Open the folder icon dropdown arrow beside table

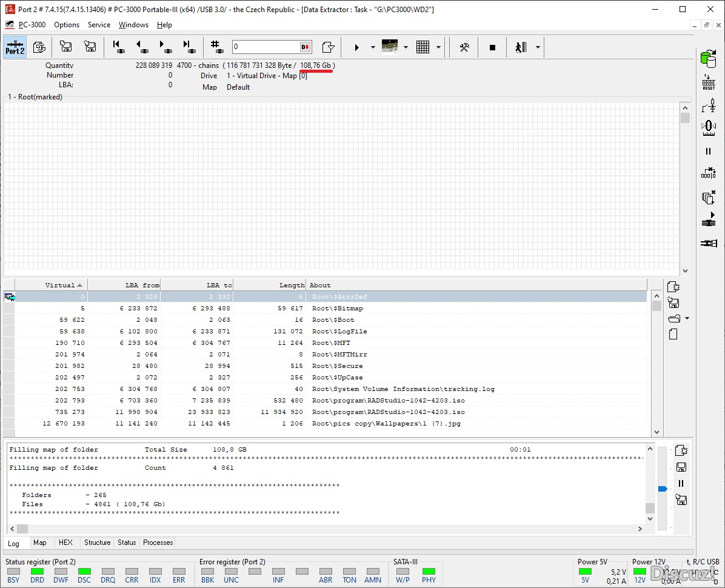point(687,318)
